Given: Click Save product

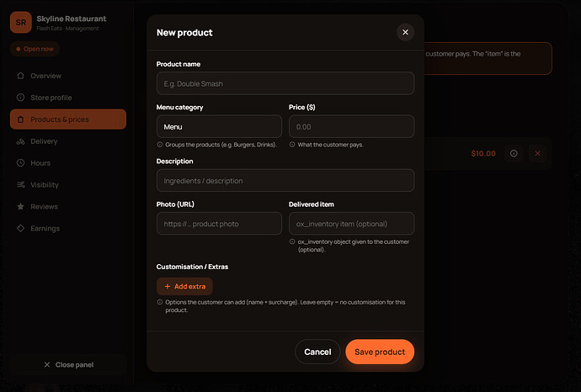Looking at the screenshot, I should [x=380, y=352].
